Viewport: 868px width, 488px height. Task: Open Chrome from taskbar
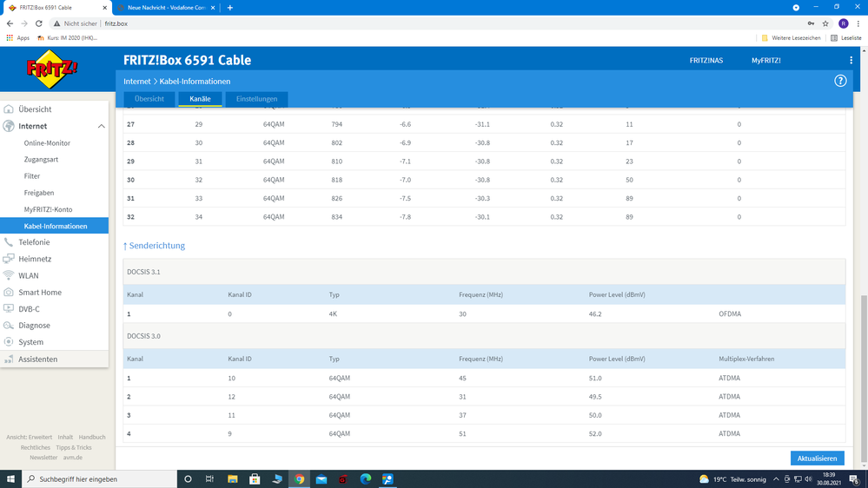tap(300, 479)
